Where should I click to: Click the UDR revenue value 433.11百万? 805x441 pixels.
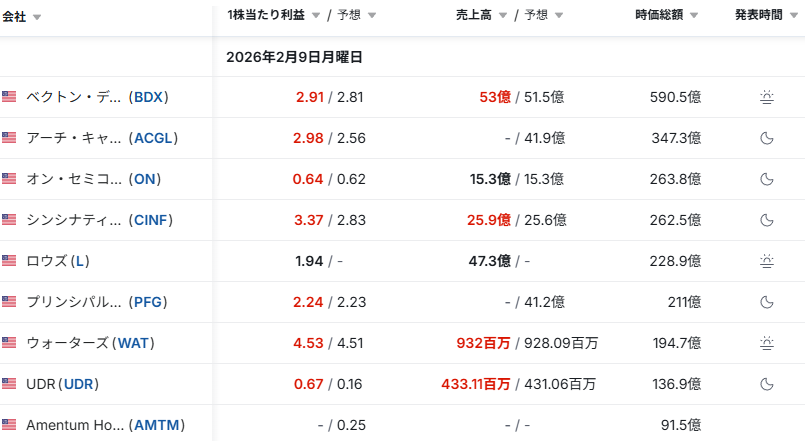(x=475, y=384)
